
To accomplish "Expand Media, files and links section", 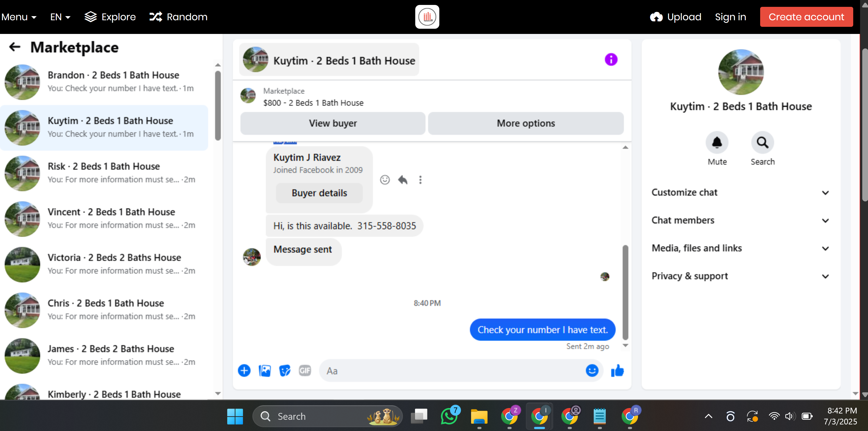I will coord(740,248).
